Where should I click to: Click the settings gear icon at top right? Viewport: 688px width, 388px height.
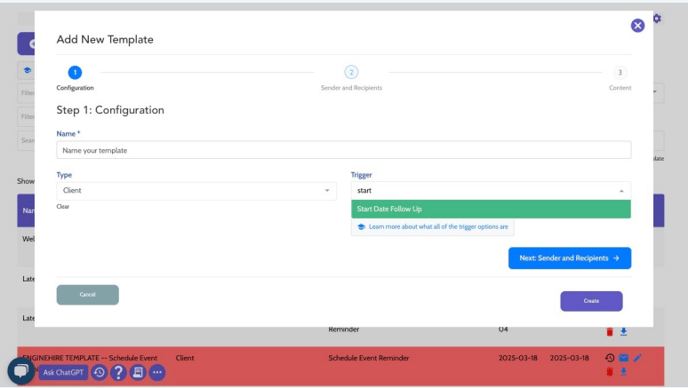click(x=657, y=18)
